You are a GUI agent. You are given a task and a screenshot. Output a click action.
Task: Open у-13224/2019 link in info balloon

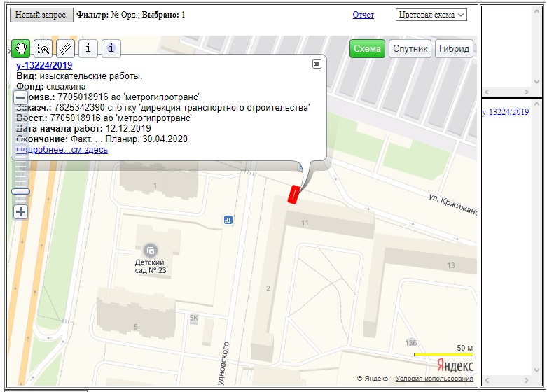(x=43, y=65)
